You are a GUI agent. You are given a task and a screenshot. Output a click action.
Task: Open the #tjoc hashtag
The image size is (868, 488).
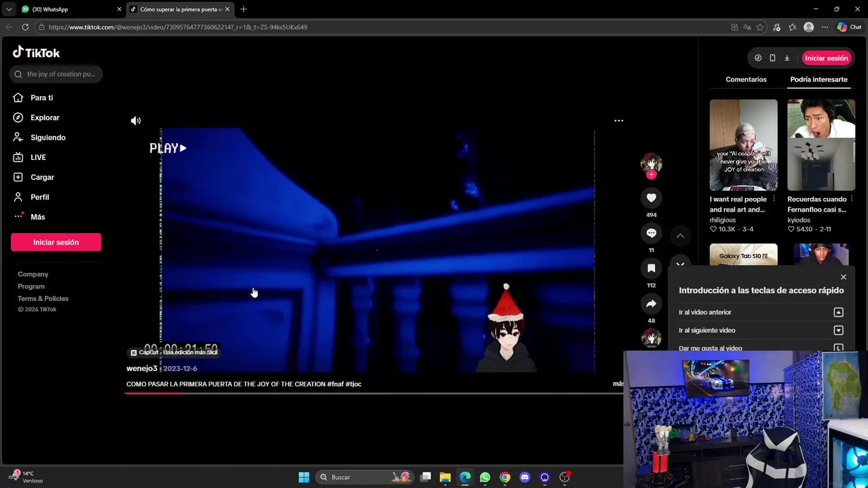coord(353,384)
